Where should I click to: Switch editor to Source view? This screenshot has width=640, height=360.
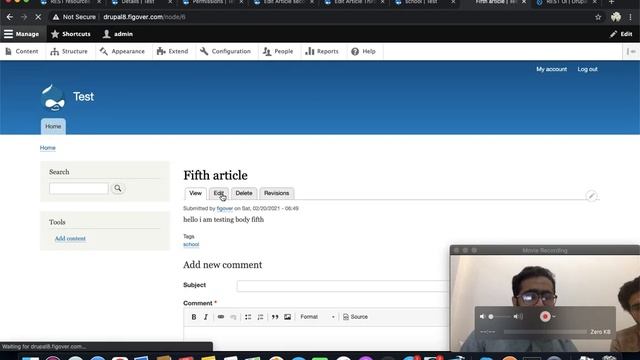(x=356, y=317)
